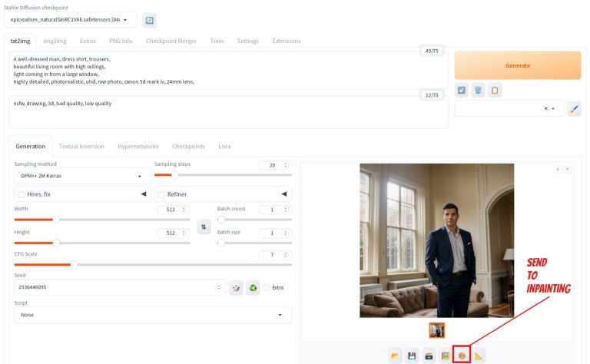The height and width of the screenshot is (364, 590).
Task: Click the send to img2img picture icon
Action: click(445, 355)
